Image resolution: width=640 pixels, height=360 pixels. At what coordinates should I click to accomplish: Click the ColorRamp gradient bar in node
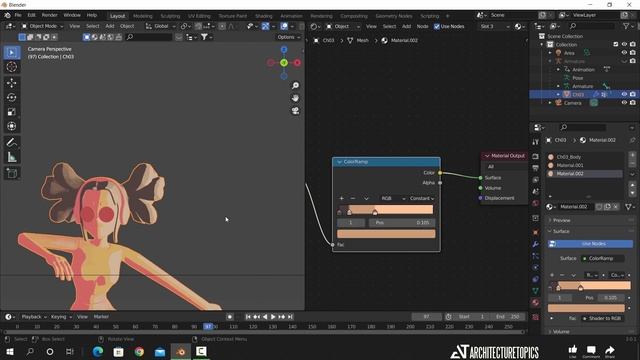point(386,209)
